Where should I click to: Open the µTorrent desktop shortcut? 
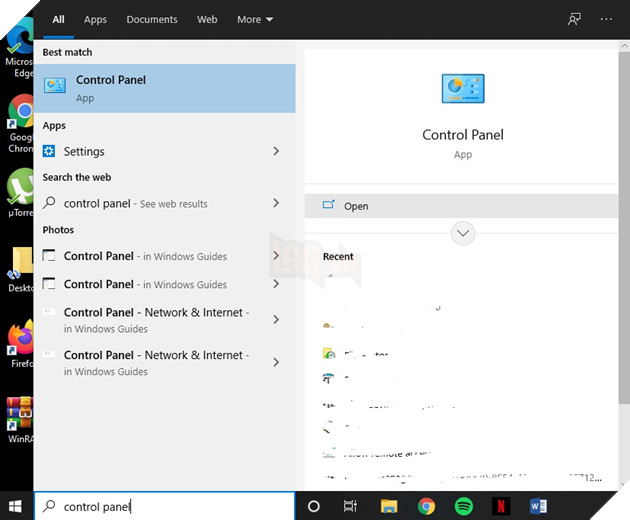[20, 193]
